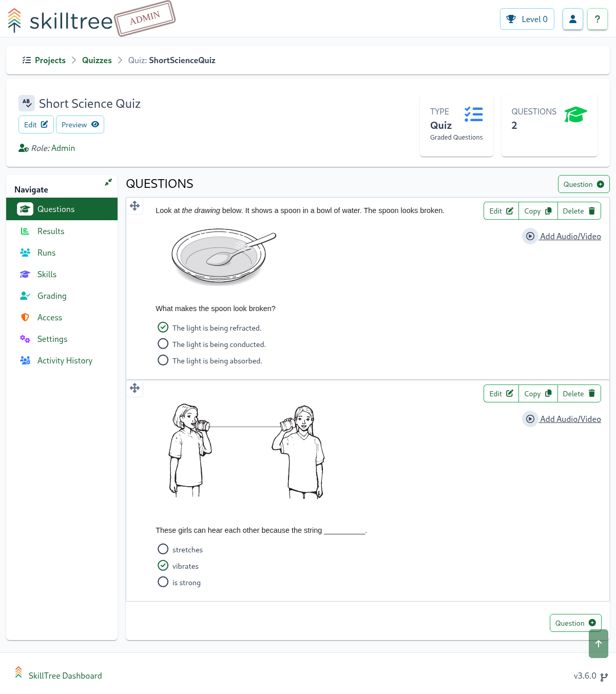Click the Access shield icon
616x694 pixels.
point(25,317)
